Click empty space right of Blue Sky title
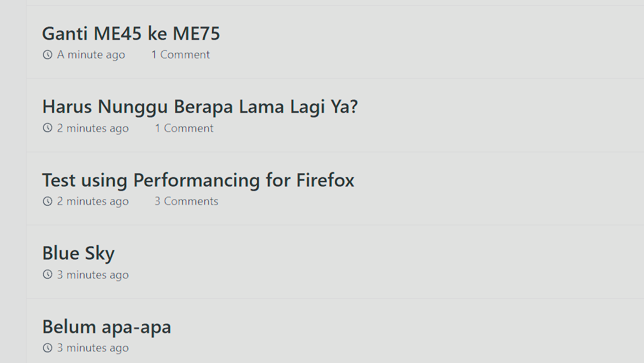The height and width of the screenshot is (363, 644). pyautogui.click(x=381, y=254)
